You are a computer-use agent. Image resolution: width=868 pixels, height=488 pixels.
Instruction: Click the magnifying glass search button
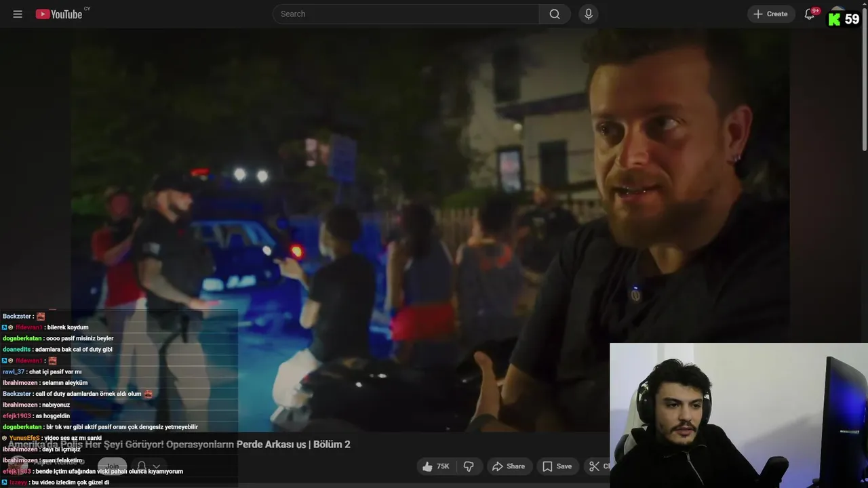point(555,14)
